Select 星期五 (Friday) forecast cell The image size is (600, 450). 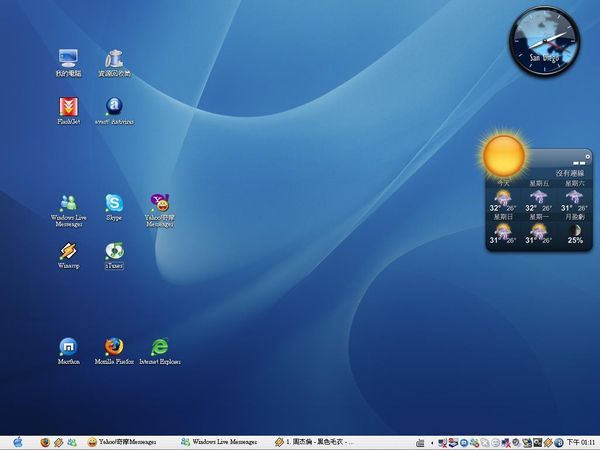pyautogui.click(x=539, y=197)
